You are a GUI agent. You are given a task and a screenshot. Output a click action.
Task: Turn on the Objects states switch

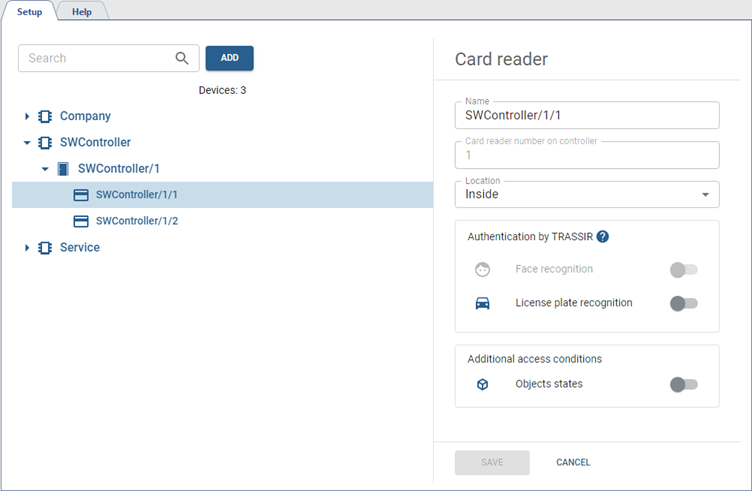[684, 384]
